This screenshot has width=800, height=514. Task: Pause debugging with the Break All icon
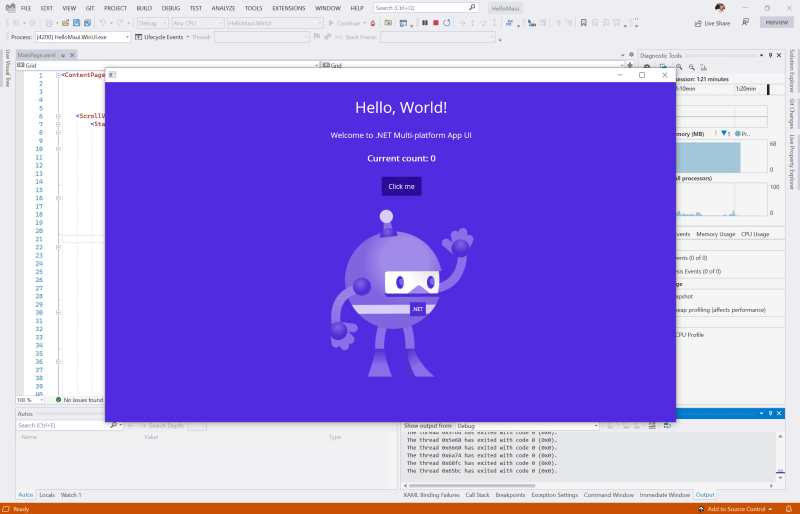(x=424, y=23)
